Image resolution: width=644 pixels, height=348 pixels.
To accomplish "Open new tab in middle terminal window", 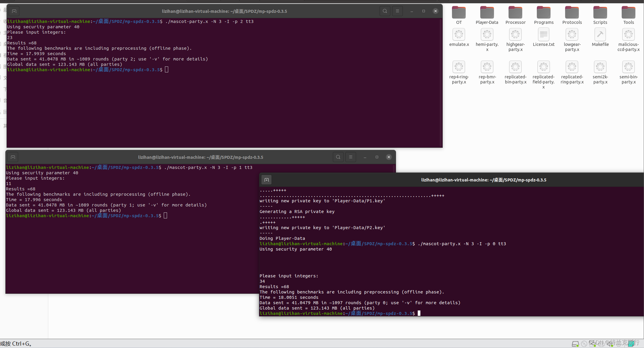I will [x=13, y=157].
